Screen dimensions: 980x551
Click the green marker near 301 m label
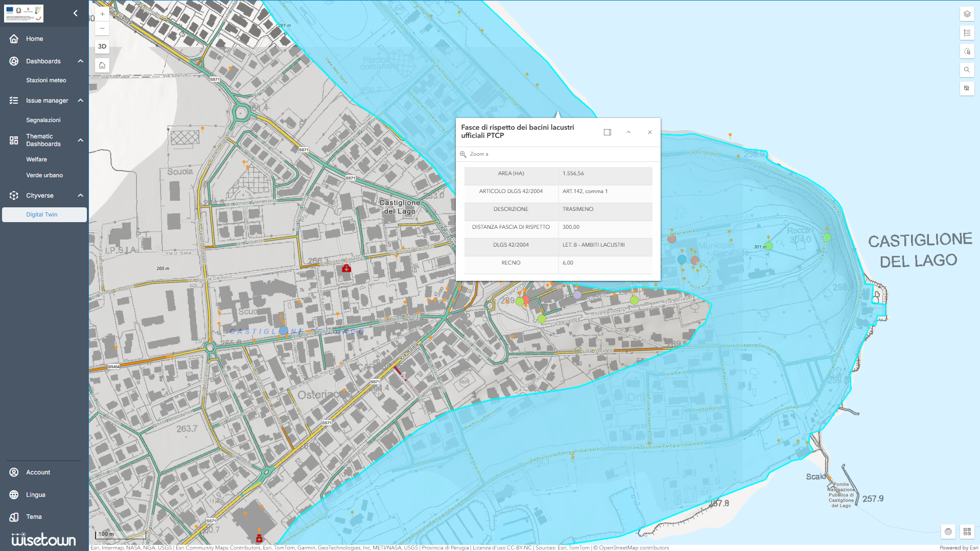(768, 246)
